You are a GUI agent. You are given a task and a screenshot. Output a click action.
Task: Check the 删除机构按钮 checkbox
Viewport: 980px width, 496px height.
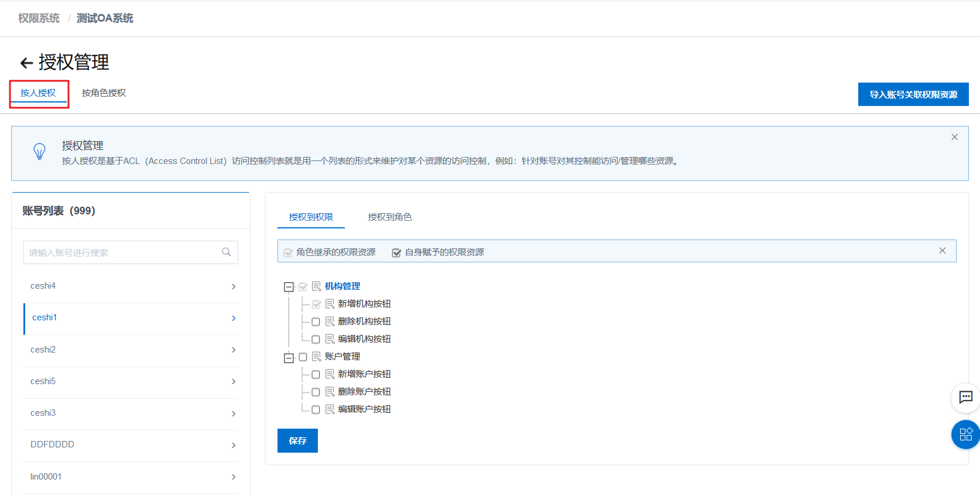pos(316,322)
